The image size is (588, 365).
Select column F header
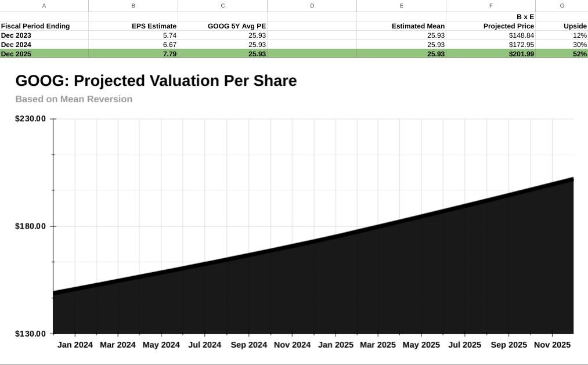[x=490, y=6]
